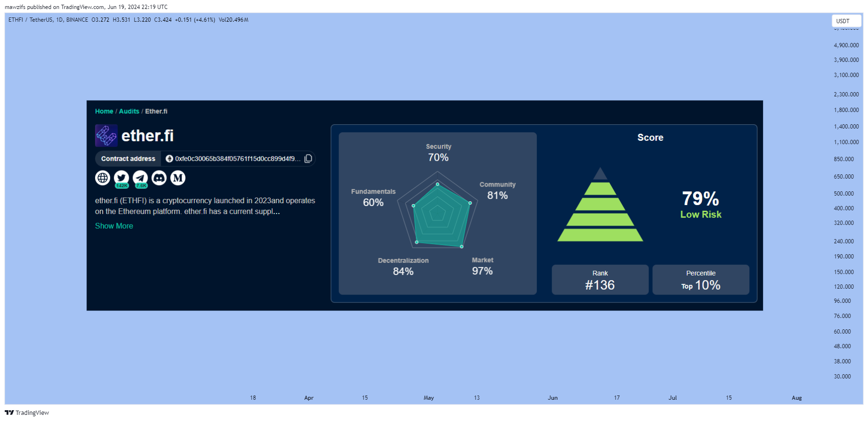
Task: Click the green risk pyramid graphic
Action: [600, 205]
